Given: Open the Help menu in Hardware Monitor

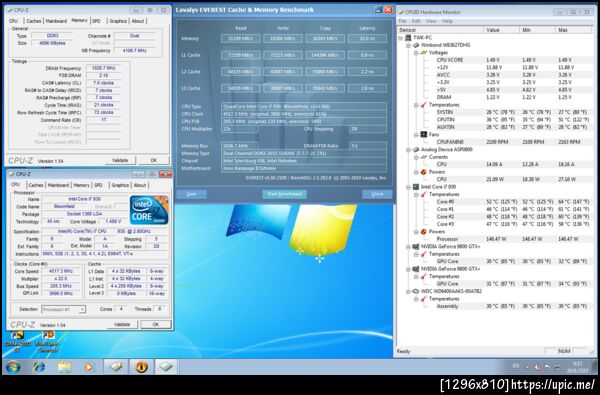Looking at the screenshot, I should (447, 21).
